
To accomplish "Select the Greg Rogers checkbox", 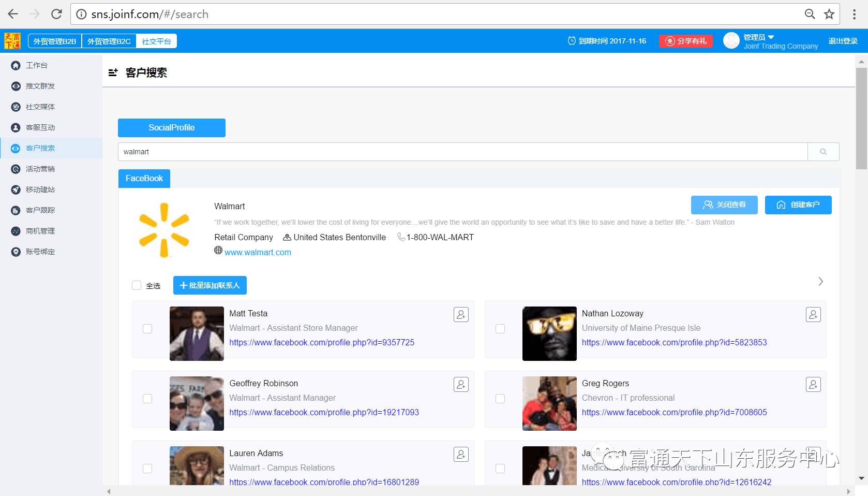I will pyautogui.click(x=500, y=399).
